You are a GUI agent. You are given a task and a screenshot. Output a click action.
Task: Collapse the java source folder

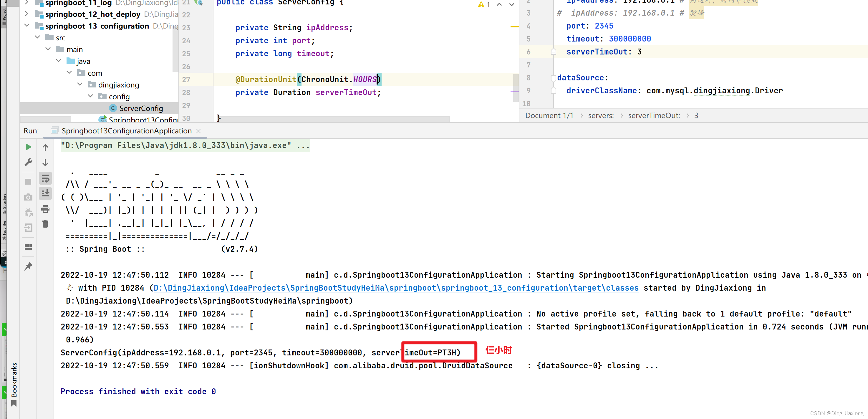(59, 61)
